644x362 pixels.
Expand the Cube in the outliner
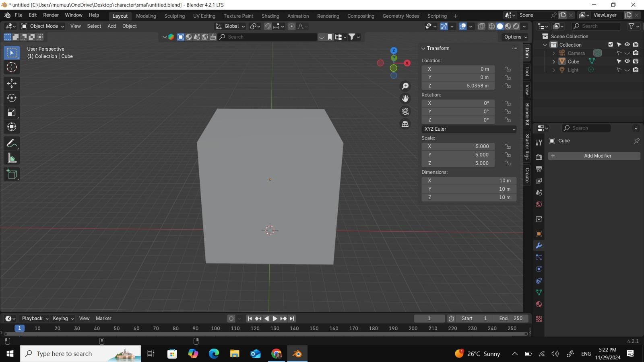554,62
